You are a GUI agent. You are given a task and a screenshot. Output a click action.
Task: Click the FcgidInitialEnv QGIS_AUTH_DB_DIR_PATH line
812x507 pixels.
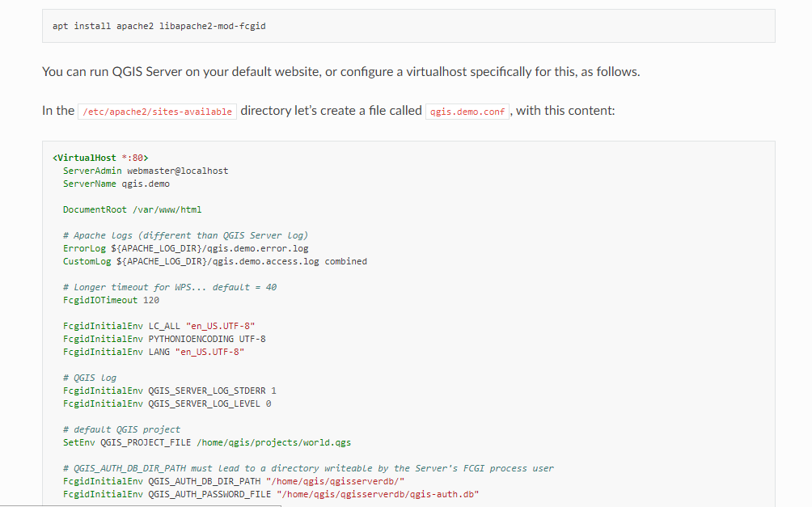tap(234, 482)
